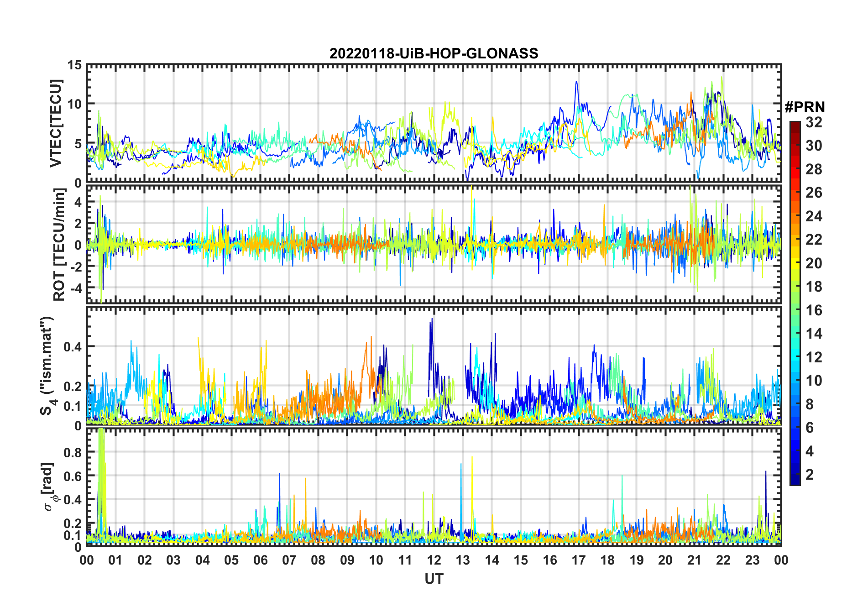868x607 pixels.
Task: Click the x-axis hour tick 07
Action: coord(289,560)
